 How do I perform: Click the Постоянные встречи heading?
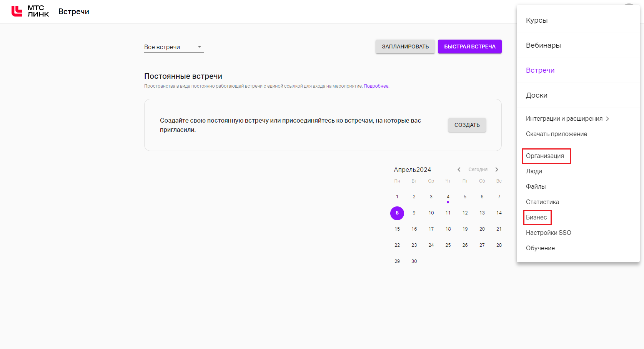[183, 76]
